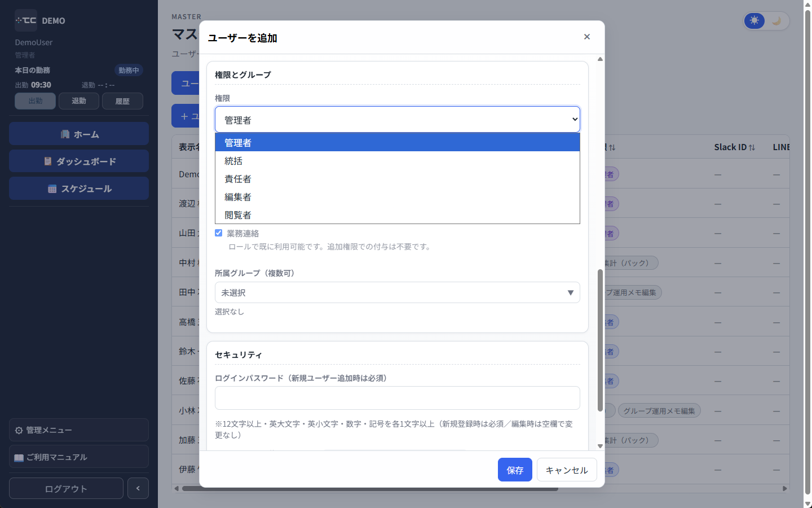
Task: Open スケジュール in the sidebar
Action: click(79, 188)
